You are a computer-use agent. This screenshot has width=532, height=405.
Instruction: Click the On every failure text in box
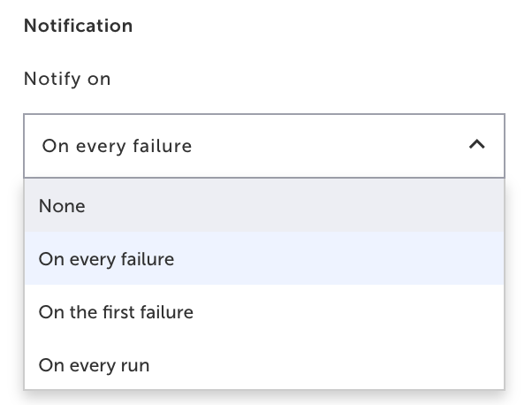117,146
